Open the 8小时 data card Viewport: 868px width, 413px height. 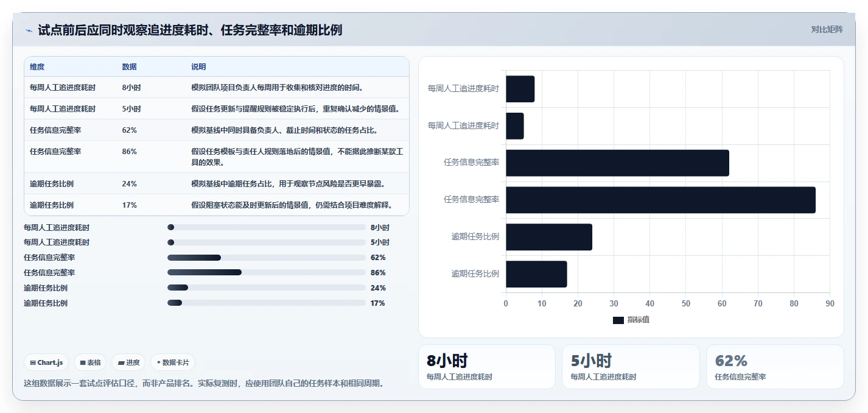tap(487, 367)
